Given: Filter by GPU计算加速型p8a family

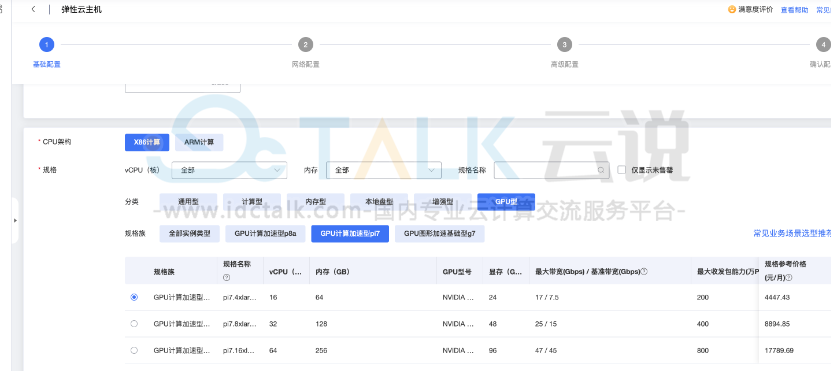Looking at the screenshot, I should [265, 234].
